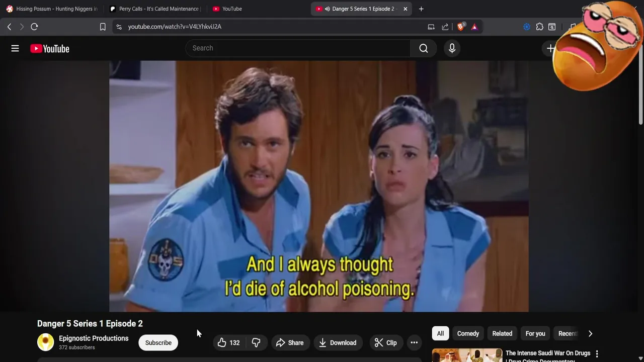
Task: Select the Comedy filter chip
Action: pos(468,333)
